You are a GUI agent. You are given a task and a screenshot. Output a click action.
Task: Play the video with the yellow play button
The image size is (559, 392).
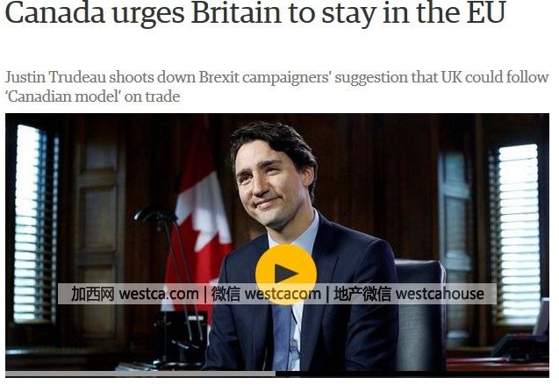click(x=286, y=274)
